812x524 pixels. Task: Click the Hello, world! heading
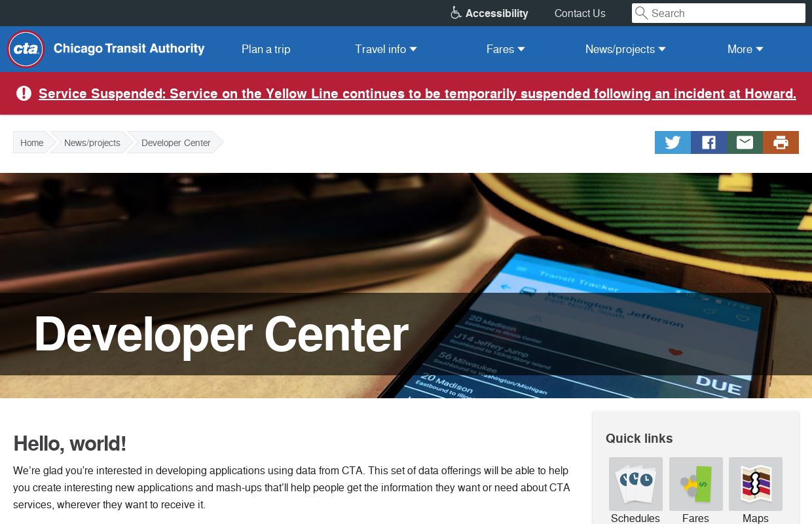[69, 443]
